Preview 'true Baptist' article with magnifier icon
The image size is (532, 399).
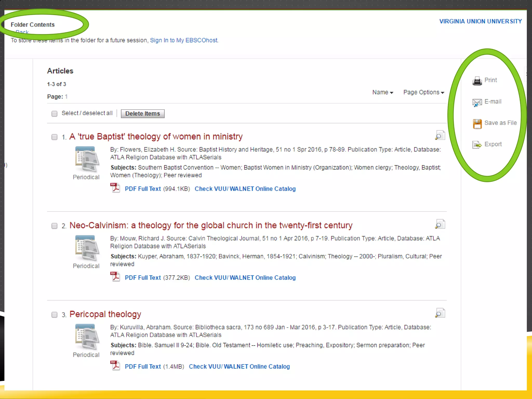440,135
